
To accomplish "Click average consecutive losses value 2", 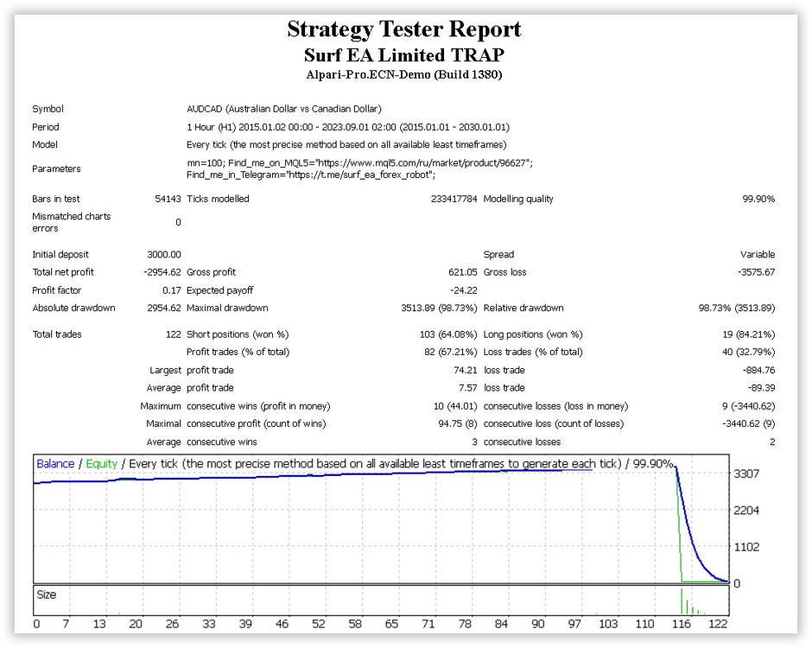I will coord(772,442).
